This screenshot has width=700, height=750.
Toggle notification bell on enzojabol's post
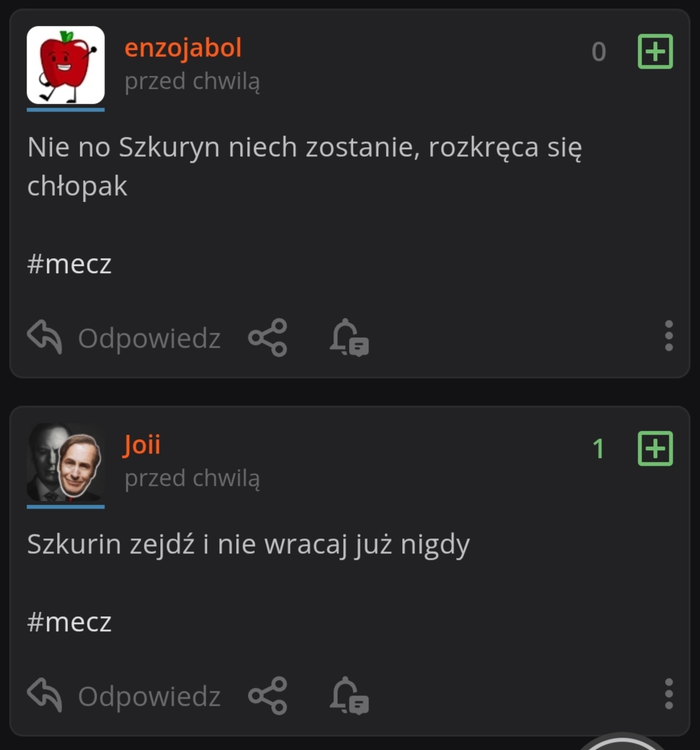(x=348, y=337)
